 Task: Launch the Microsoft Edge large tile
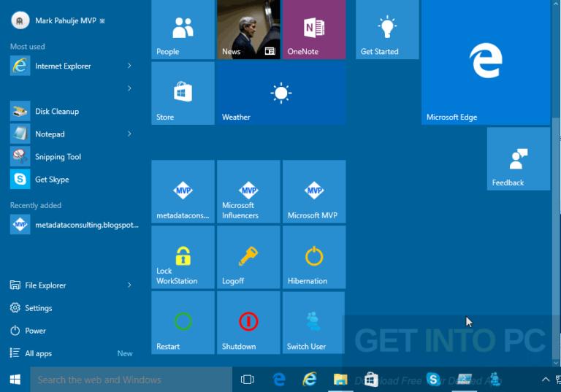click(486, 62)
